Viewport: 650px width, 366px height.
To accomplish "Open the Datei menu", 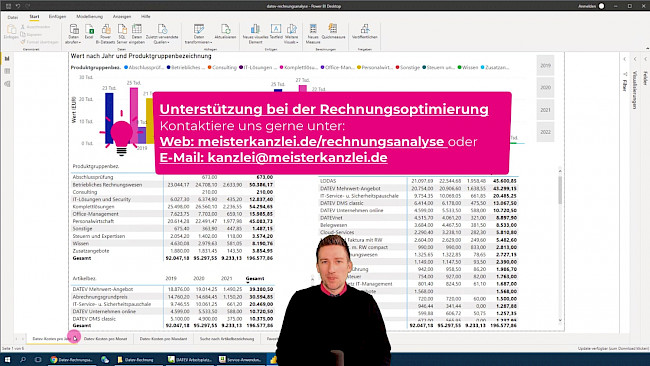I will click(13, 17).
